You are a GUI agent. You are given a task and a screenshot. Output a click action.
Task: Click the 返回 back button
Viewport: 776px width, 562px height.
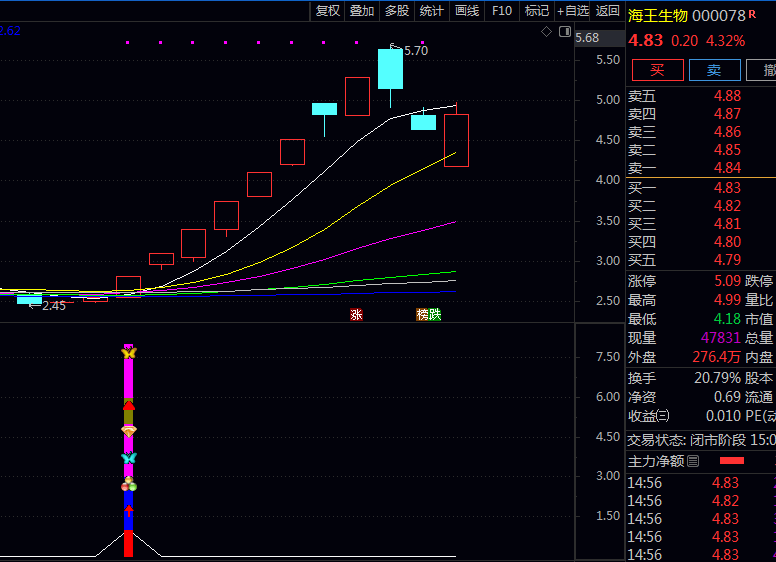pos(608,11)
